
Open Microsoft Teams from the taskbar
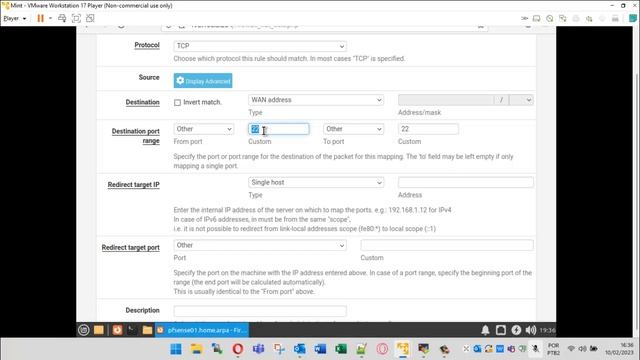tap(258, 349)
